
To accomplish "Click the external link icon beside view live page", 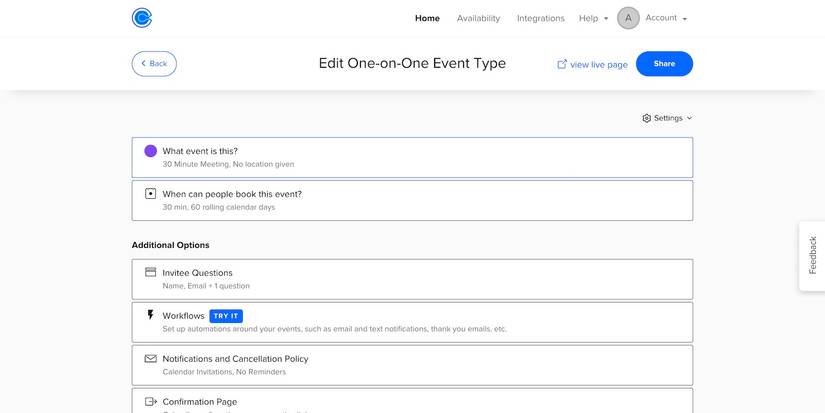I will [562, 64].
